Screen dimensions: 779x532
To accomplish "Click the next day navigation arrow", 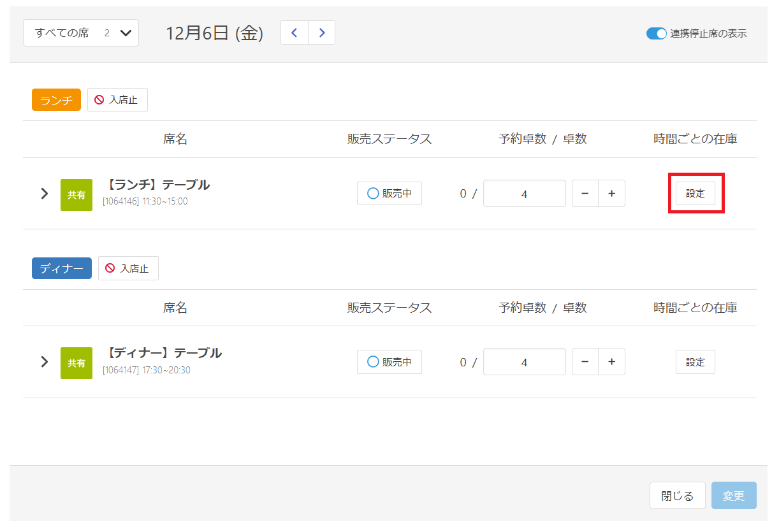I will click(321, 32).
